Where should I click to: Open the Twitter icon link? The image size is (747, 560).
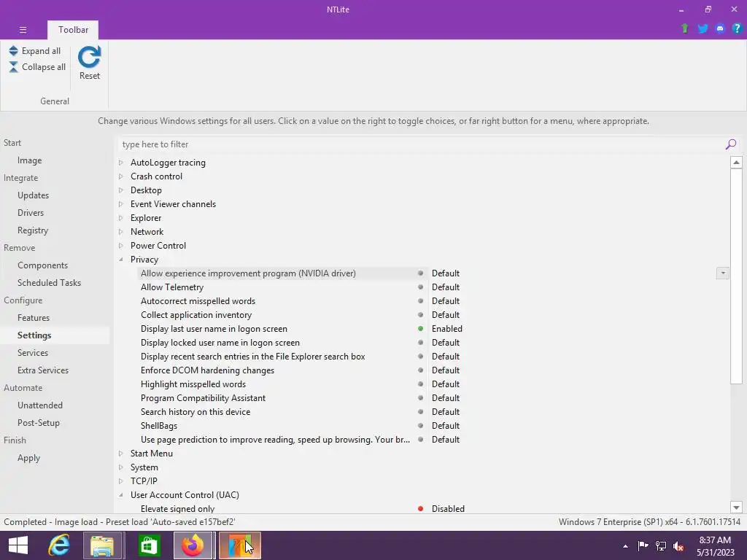[703, 28]
